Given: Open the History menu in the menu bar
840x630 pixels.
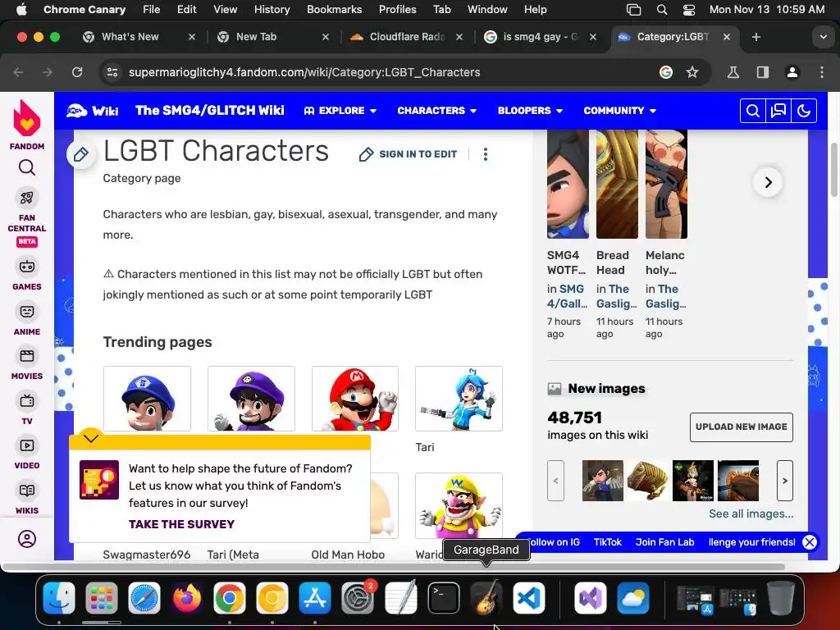Looking at the screenshot, I should 272,9.
